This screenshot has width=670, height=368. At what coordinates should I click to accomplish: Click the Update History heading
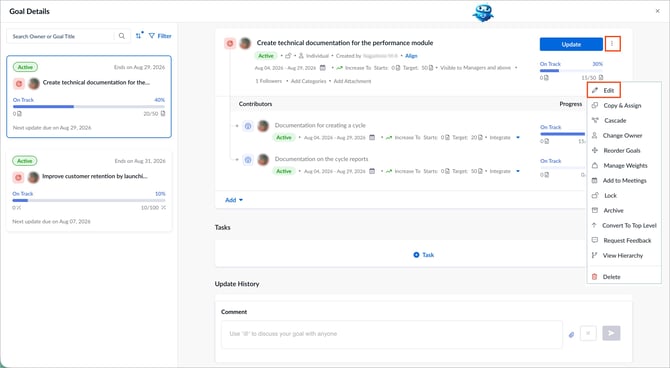(x=237, y=284)
